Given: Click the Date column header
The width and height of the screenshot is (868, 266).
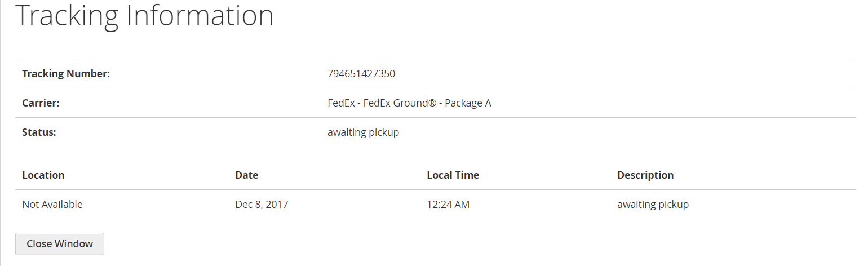Looking at the screenshot, I should click(x=247, y=175).
